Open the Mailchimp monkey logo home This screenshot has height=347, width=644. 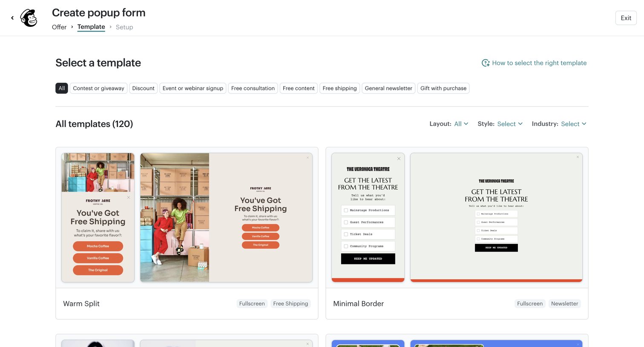pos(29,18)
